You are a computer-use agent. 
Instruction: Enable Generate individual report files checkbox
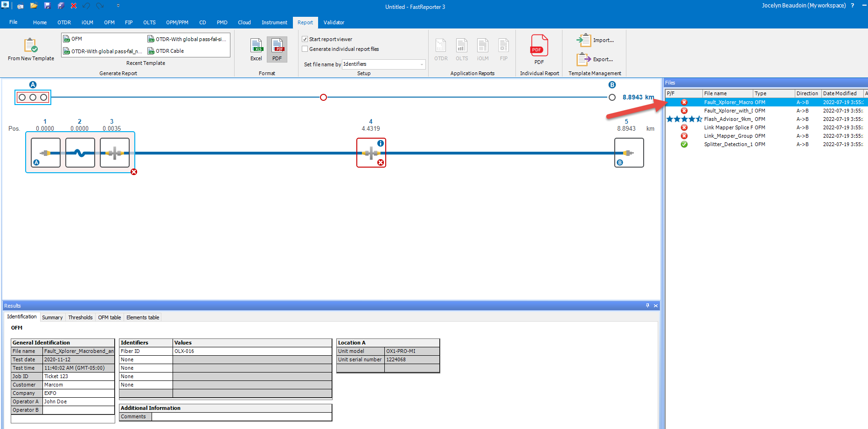[x=305, y=49]
